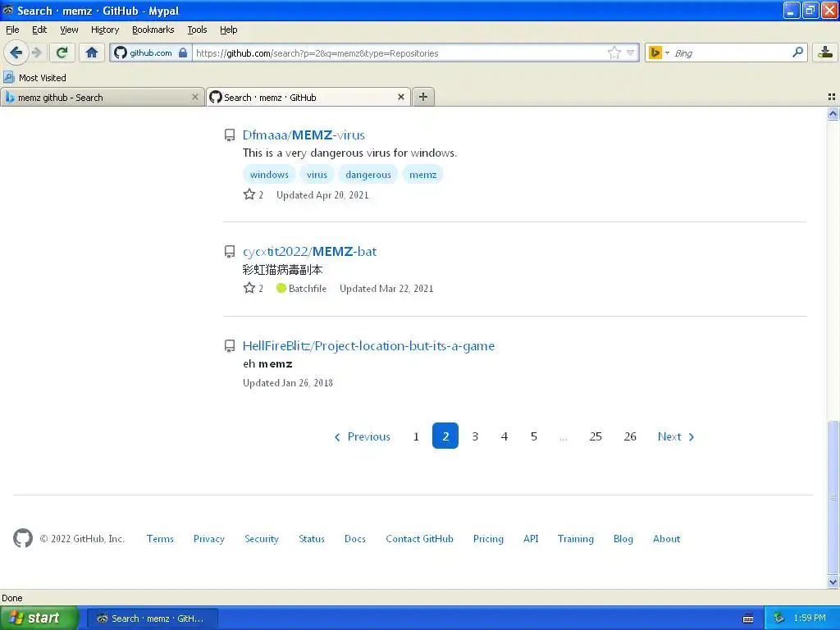Click the repository icon beside HellFireBlitz project
Image resolution: width=840 pixels, height=630 pixels.
pos(230,346)
